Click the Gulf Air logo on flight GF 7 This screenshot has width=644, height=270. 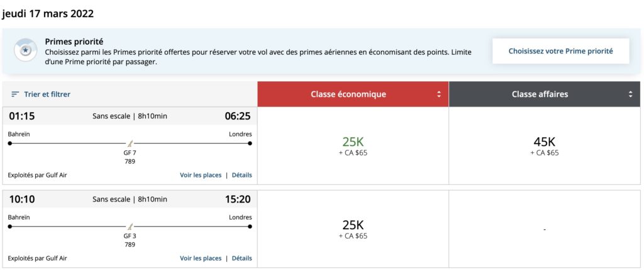[x=130, y=143]
